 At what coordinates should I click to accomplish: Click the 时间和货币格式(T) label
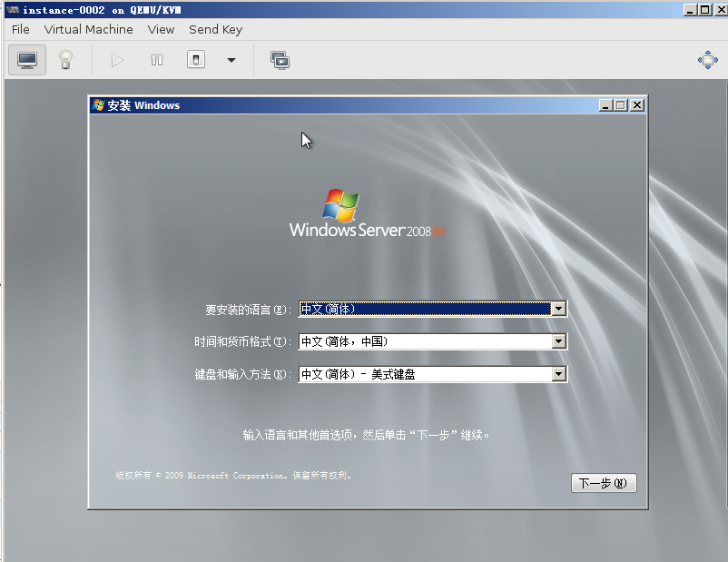point(242,342)
